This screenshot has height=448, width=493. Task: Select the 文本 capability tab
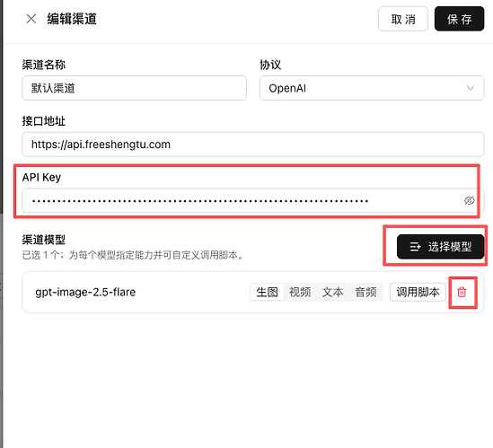click(332, 292)
